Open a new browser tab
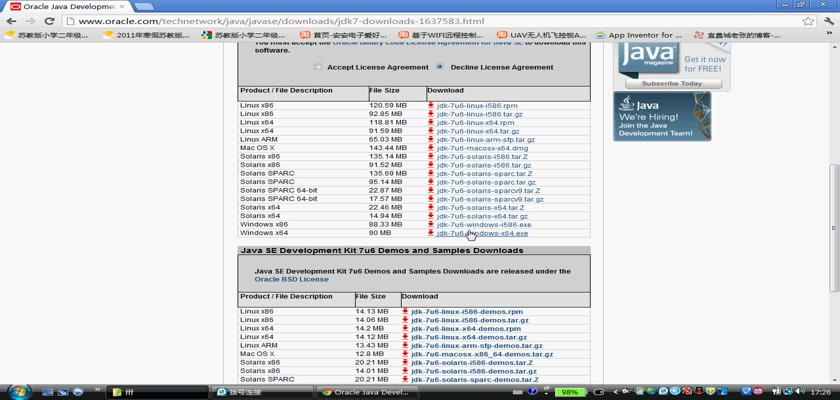This screenshot has height=400, width=840. point(143,6)
